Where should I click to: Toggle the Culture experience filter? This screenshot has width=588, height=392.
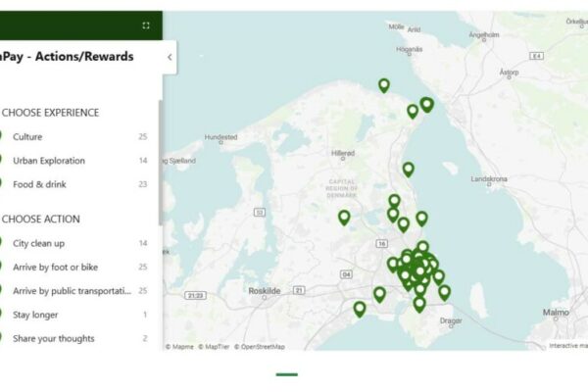click(x=27, y=136)
